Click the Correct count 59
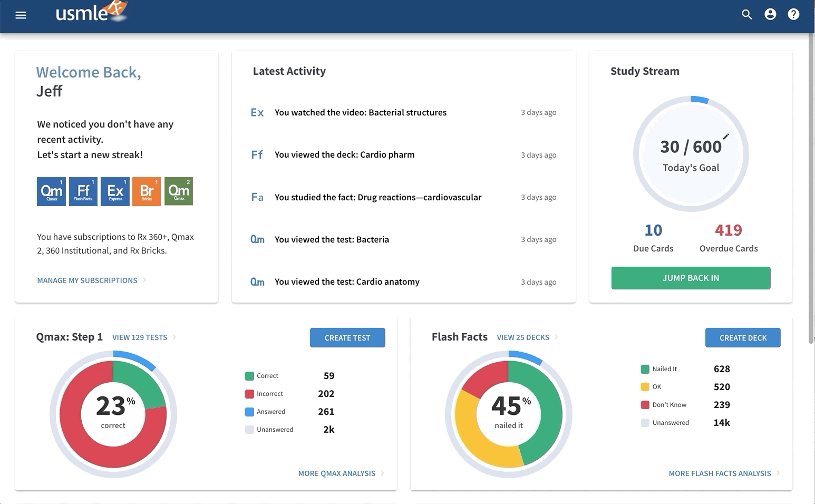This screenshot has height=504, width=815. (329, 376)
